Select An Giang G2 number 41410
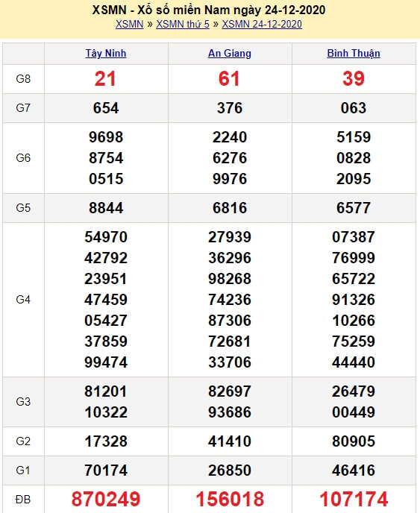Screen dimensions: 420x513 click(230, 441)
